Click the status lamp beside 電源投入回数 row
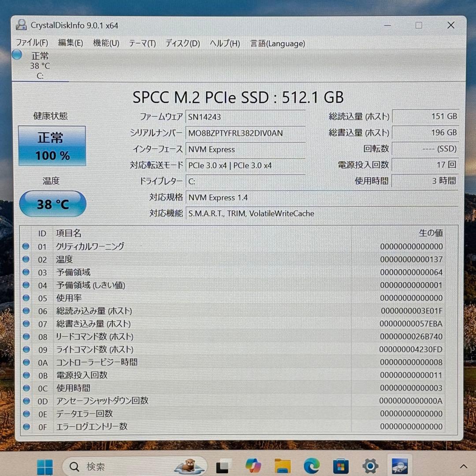The height and width of the screenshot is (476, 476). (26, 375)
